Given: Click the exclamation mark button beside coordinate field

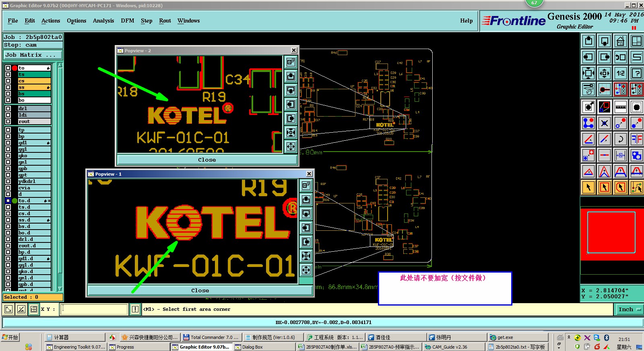Looking at the screenshot, I should [x=135, y=309].
